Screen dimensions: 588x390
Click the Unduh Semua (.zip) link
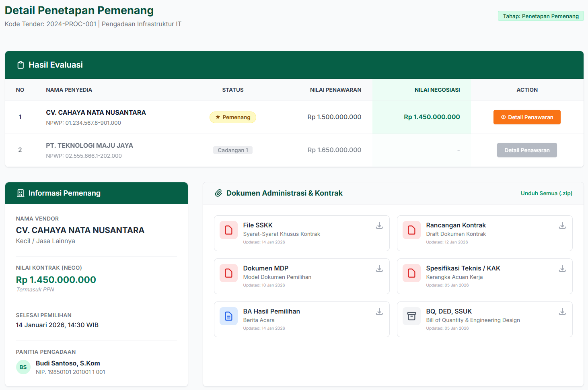pos(546,193)
